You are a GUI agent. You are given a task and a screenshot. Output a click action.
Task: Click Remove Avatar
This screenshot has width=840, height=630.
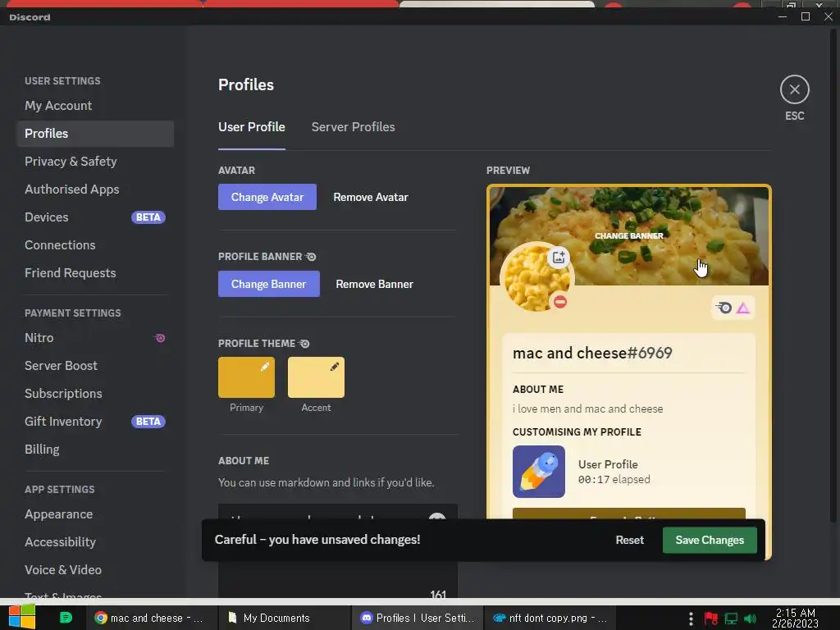click(371, 197)
